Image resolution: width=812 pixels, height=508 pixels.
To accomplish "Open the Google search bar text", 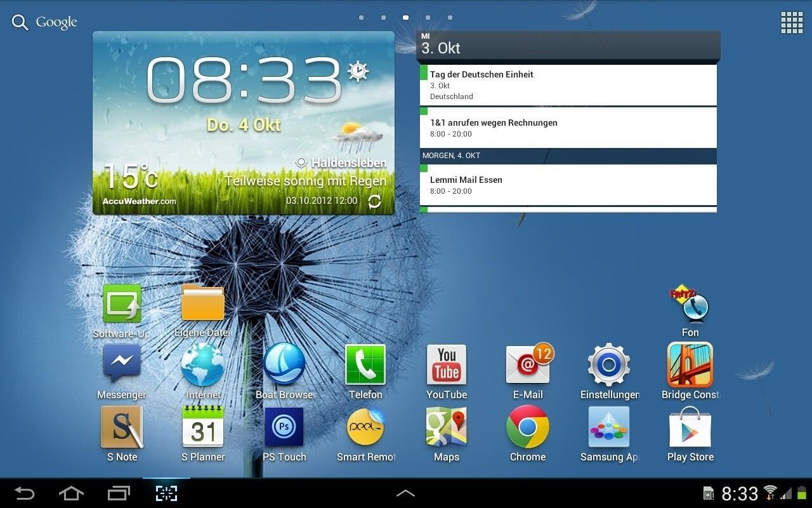I will (56, 22).
